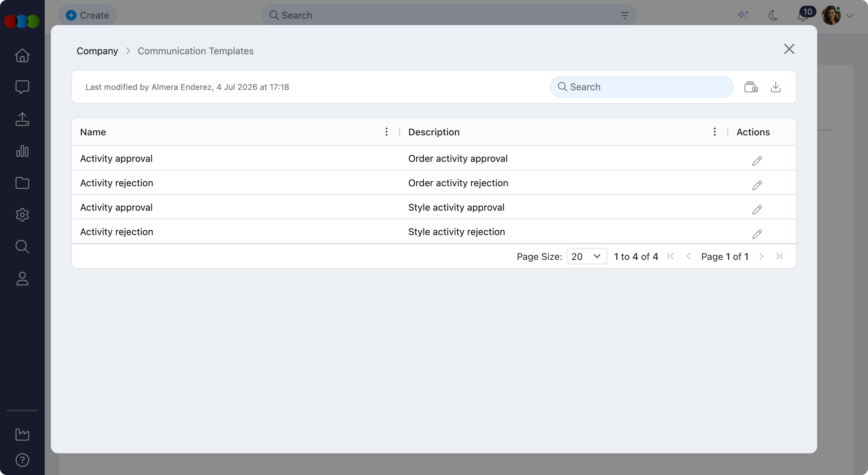
Task: Edit the Order activity approval template
Action: click(757, 161)
